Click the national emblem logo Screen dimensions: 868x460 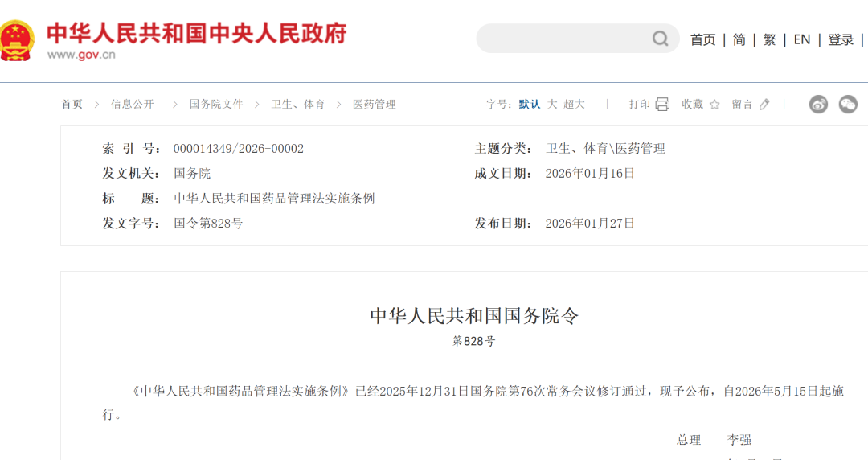[x=16, y=38]
